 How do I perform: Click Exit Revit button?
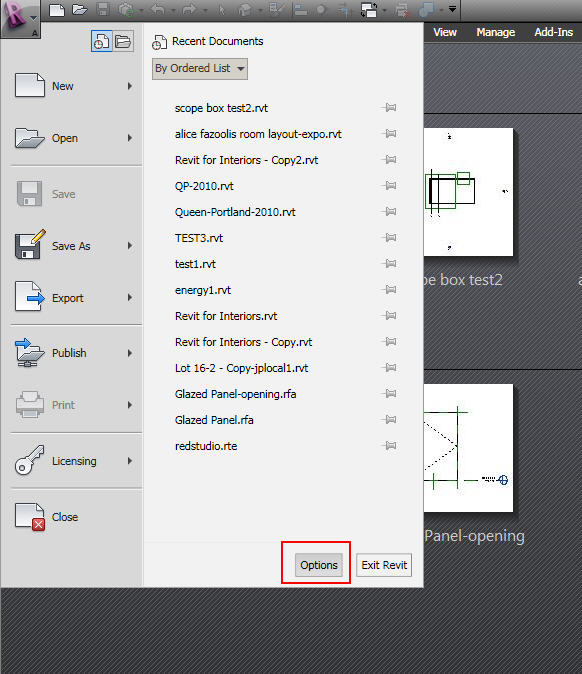click(384, 565)
